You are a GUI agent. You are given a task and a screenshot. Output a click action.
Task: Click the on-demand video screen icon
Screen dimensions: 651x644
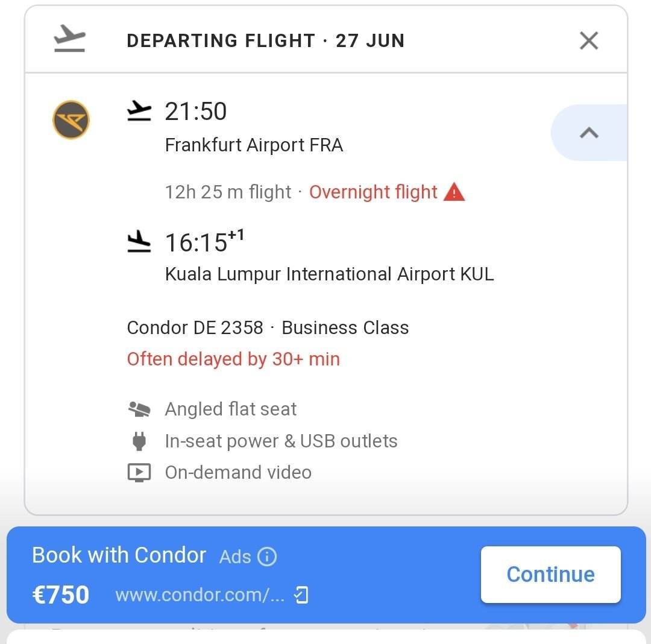coord(139,473)
